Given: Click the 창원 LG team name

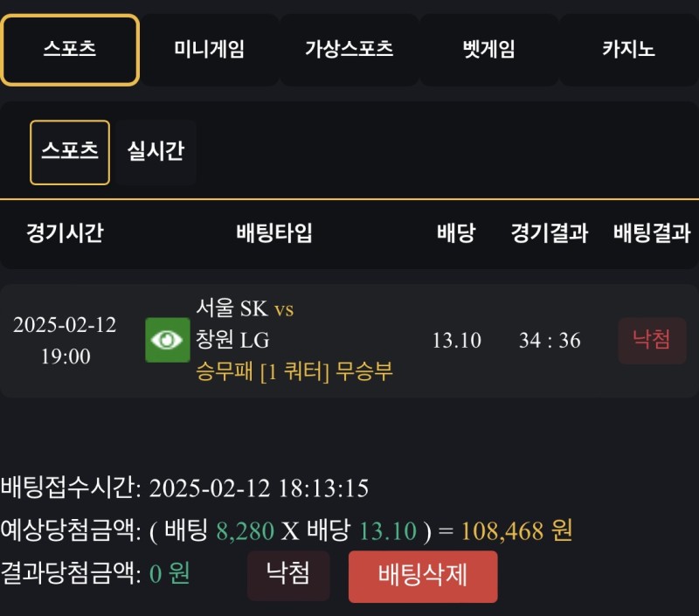Looking at the screenshot, I should tap(232, 340).
